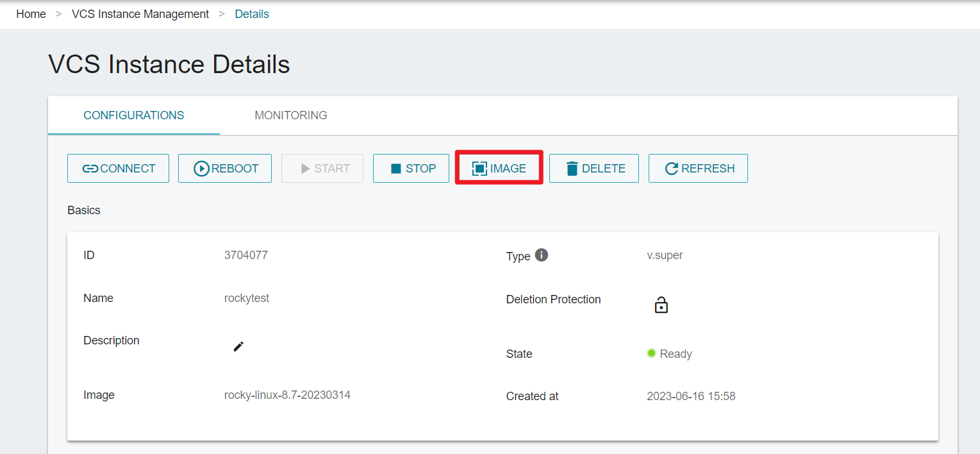Delete the instance via the DELETE button
The width and height of the screenshot is (980, 454).
coord(594,169)
